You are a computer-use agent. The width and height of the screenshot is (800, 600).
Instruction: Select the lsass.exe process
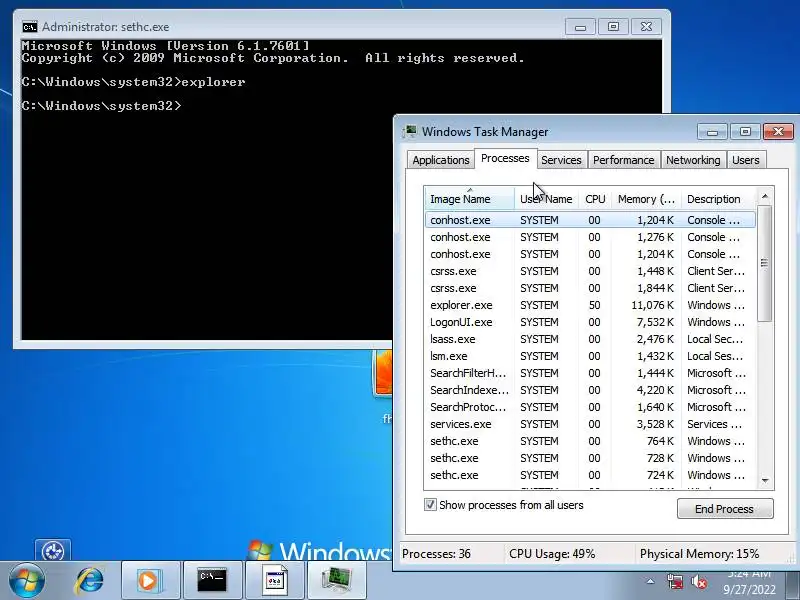[x=590, y=339]
